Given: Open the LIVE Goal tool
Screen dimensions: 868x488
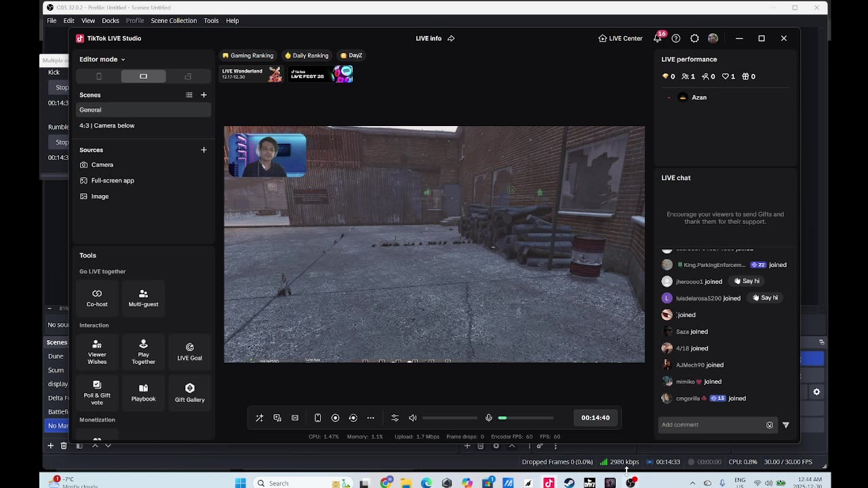Looking at the screenshot, I should tap(190, 352).
